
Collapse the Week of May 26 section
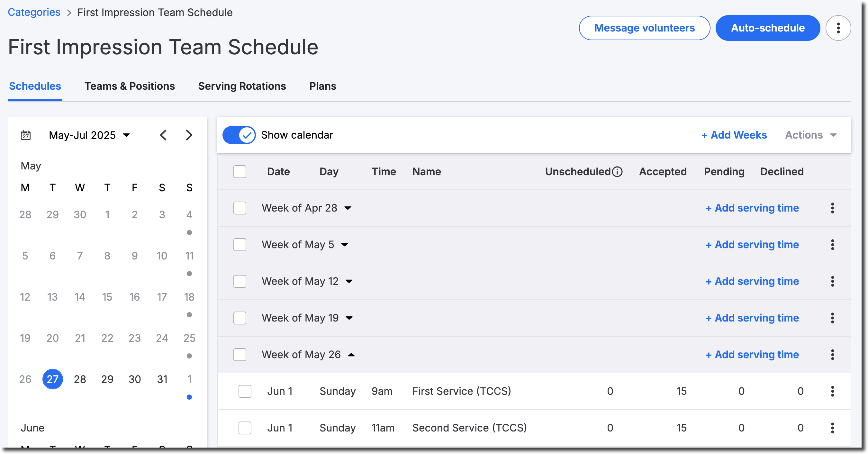pyautogui.click(x=351, y=355)
